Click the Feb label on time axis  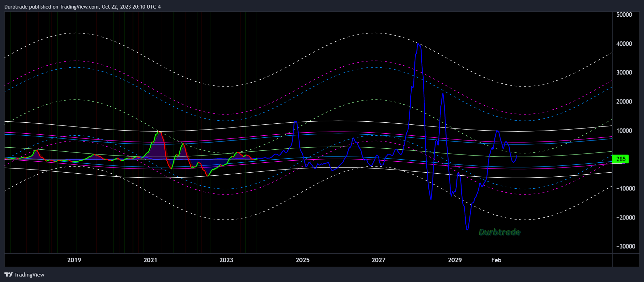pos(496,260)
